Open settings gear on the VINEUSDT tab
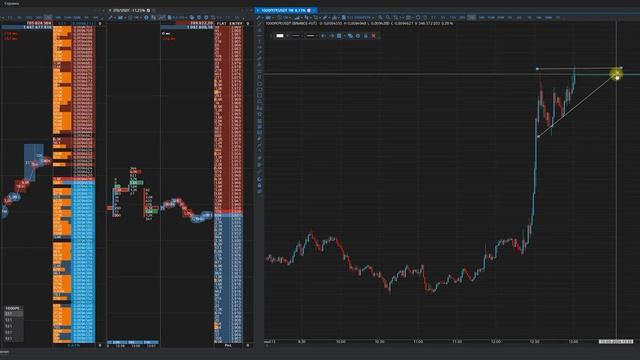The image size is (640, 360). (149, 10)
